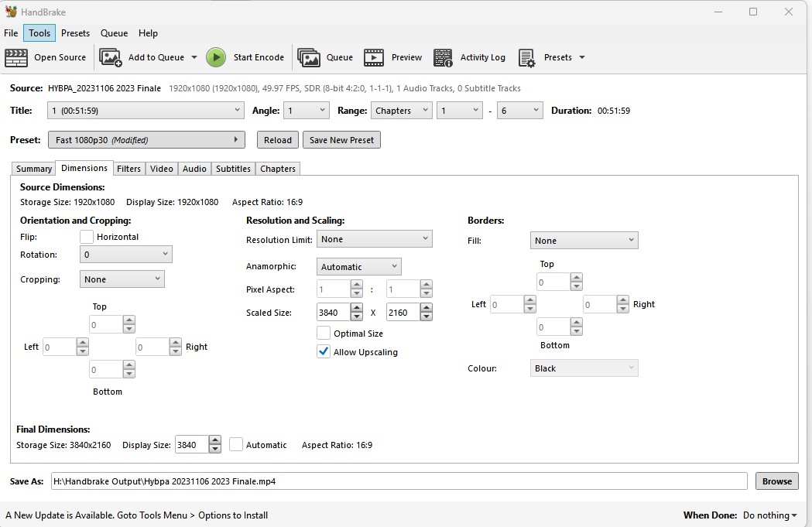Tick the Optimal Size checkbox
812x527 pixels.
coord(324,334)
